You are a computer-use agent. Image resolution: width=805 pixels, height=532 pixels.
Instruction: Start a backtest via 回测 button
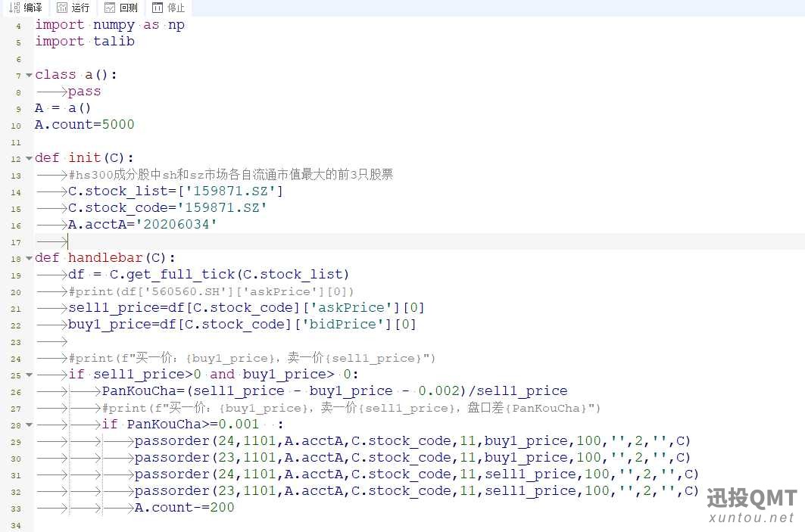coord(120,8)
